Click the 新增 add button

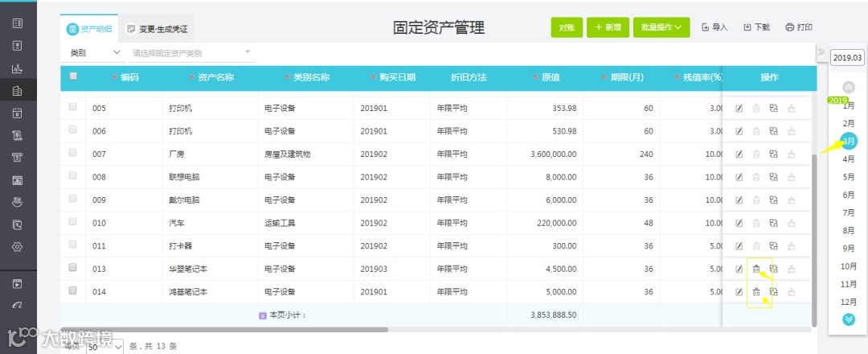[x=608, y=27]
